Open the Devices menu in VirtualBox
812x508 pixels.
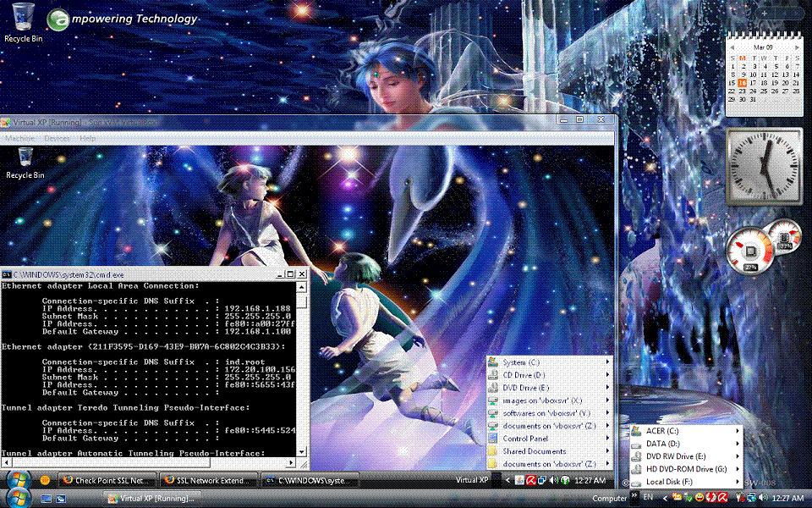click(x=57, y=138)
